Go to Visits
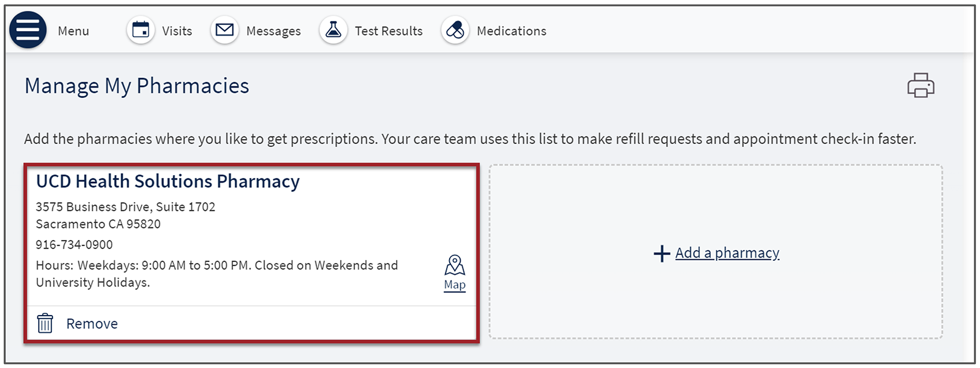Image resolution: width=980 pixels, height=368 pixels. [x=177, y=31]
